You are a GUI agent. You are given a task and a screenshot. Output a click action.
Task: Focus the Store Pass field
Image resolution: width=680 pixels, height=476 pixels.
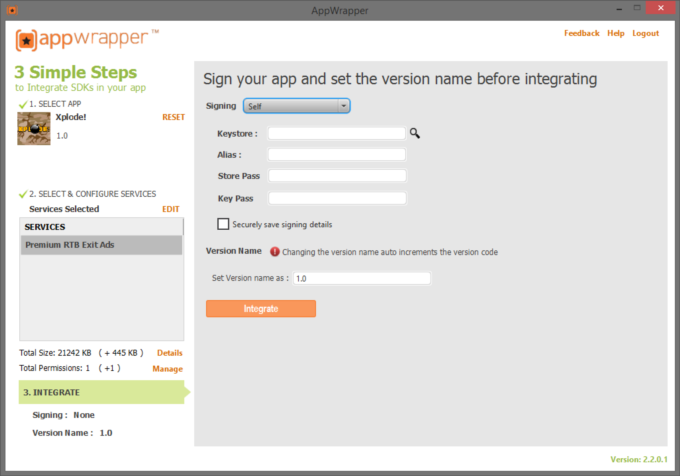pos(337,176)
